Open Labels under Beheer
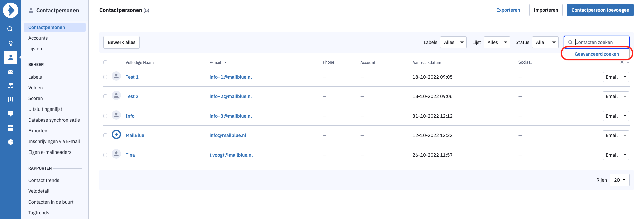The image size is (644, 219). pyautogui.click(x=35, y=77)
